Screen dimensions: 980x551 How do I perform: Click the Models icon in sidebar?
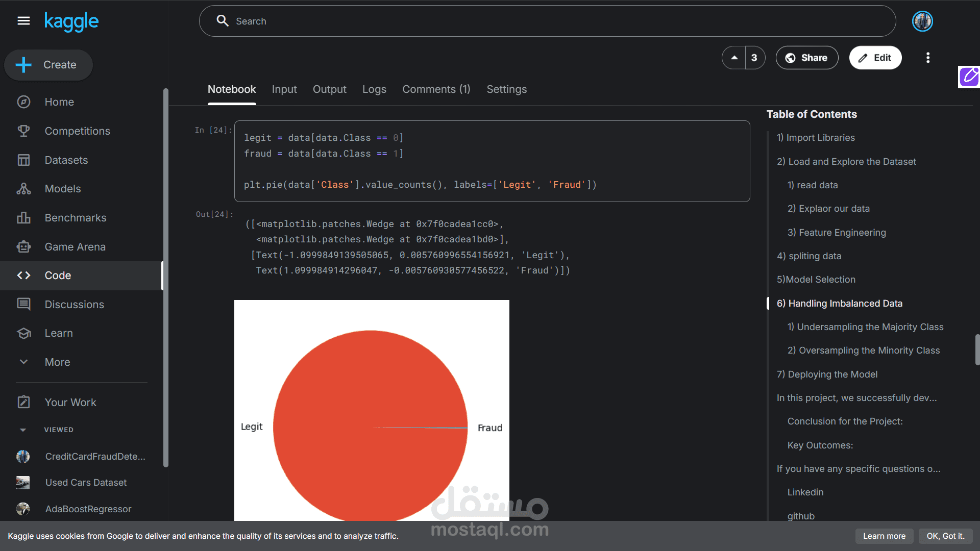23,189
